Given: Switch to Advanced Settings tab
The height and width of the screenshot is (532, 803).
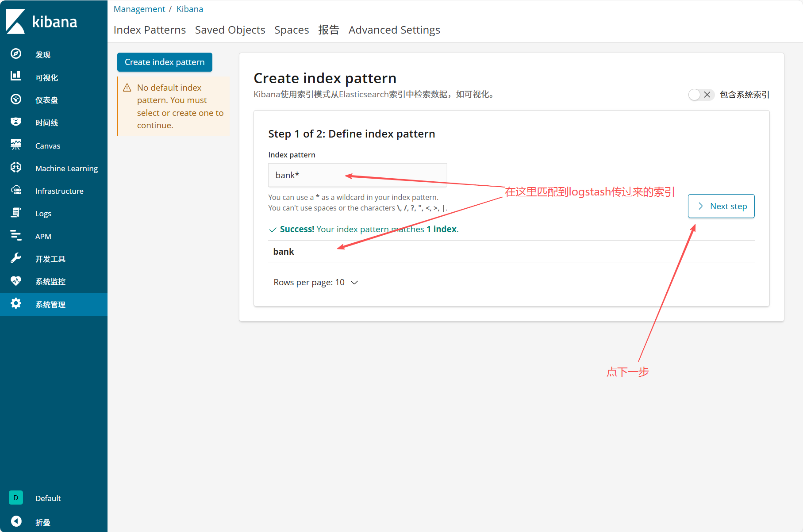Looking at the screenshot, I should [394, 30].
